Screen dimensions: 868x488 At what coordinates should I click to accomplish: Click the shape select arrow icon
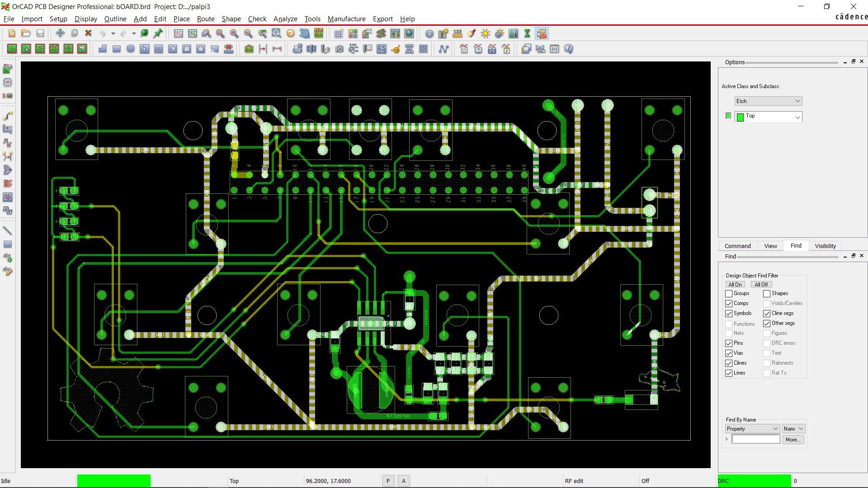145,49
